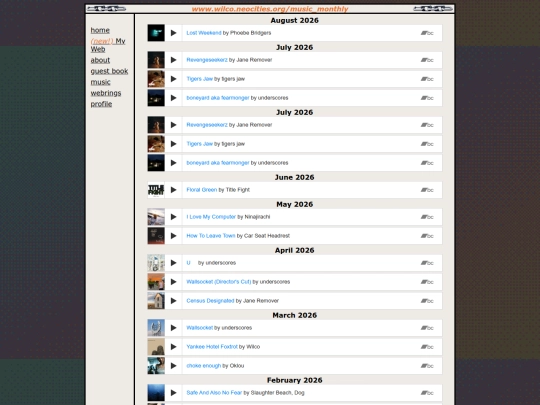Play Census Designated by Jane Remover
Screen dimensions: 540x405
174,301
